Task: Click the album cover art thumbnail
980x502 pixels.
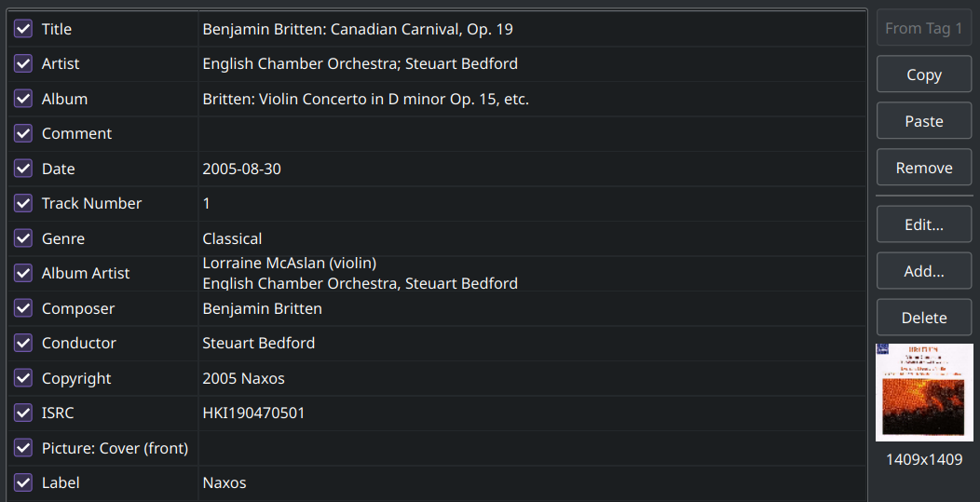Action: (x=923, y=392)
